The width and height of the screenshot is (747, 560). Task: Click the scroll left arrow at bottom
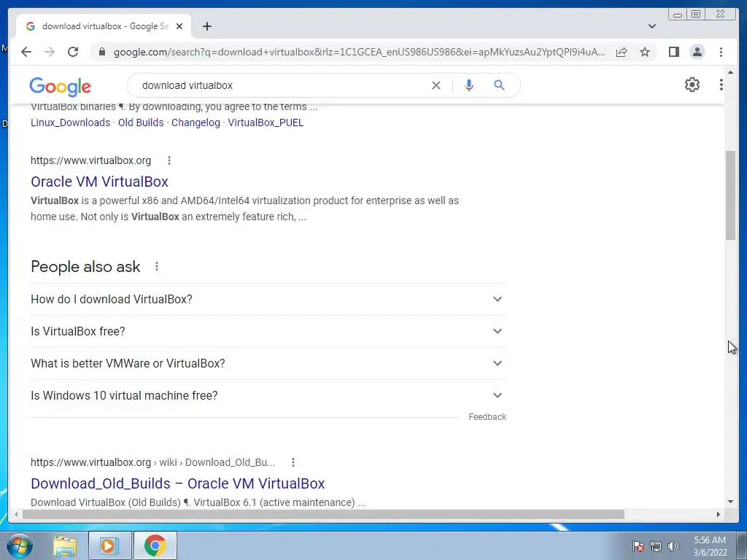point(16,514)
